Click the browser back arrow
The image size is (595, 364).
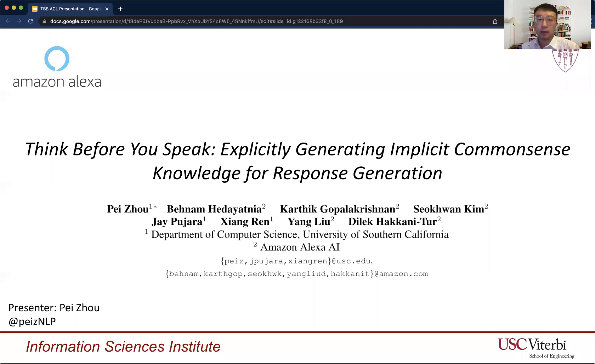[x=8, y=21]
